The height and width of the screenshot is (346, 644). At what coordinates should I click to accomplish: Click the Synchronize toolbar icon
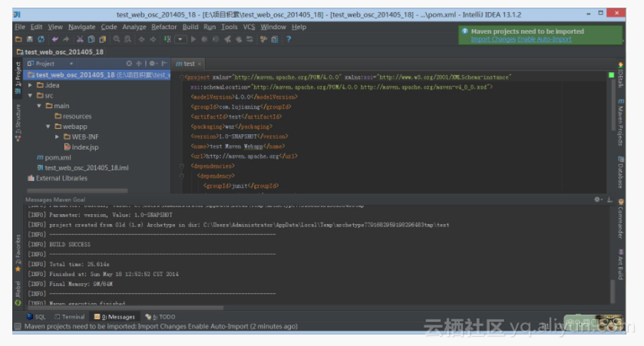pos(41,39)
